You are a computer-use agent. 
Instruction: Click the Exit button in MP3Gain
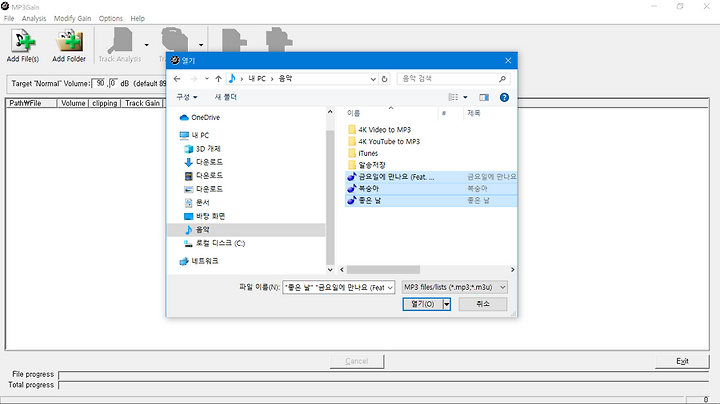pos(682,361)
